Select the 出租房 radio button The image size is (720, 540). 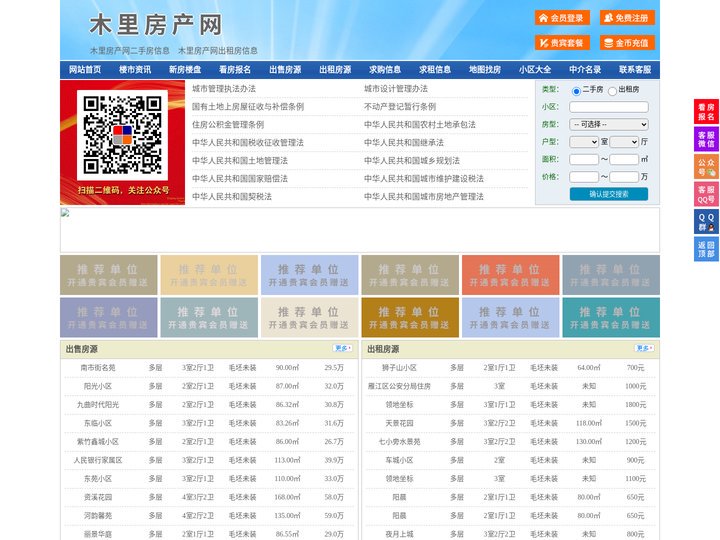[612, 91]
